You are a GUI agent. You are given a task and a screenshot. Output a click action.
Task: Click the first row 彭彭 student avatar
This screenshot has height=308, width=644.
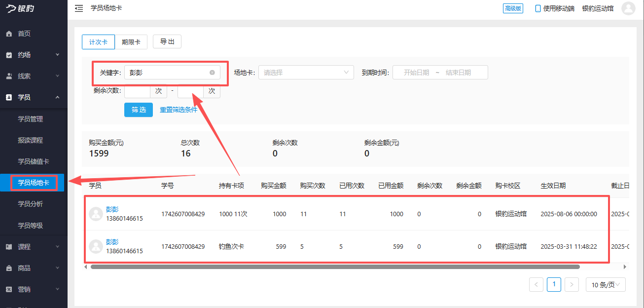(x=96, y=214)
